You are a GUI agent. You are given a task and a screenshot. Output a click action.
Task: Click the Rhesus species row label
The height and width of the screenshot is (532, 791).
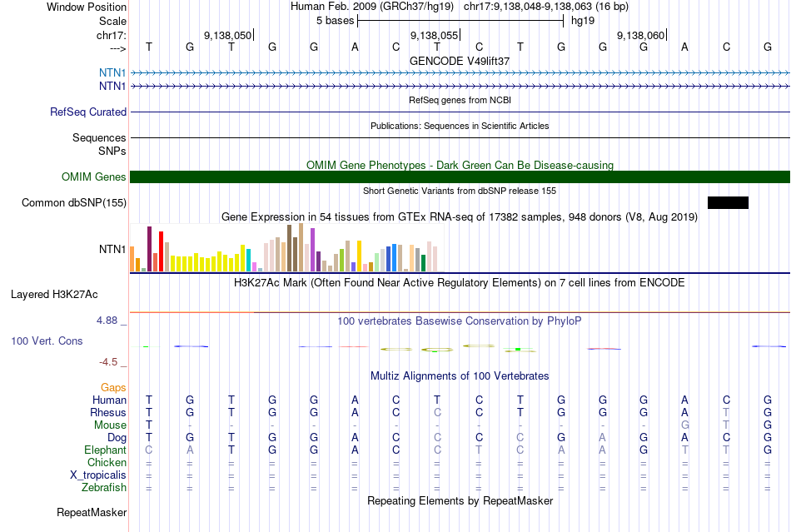pyautogui.click(x=108, y=412)
